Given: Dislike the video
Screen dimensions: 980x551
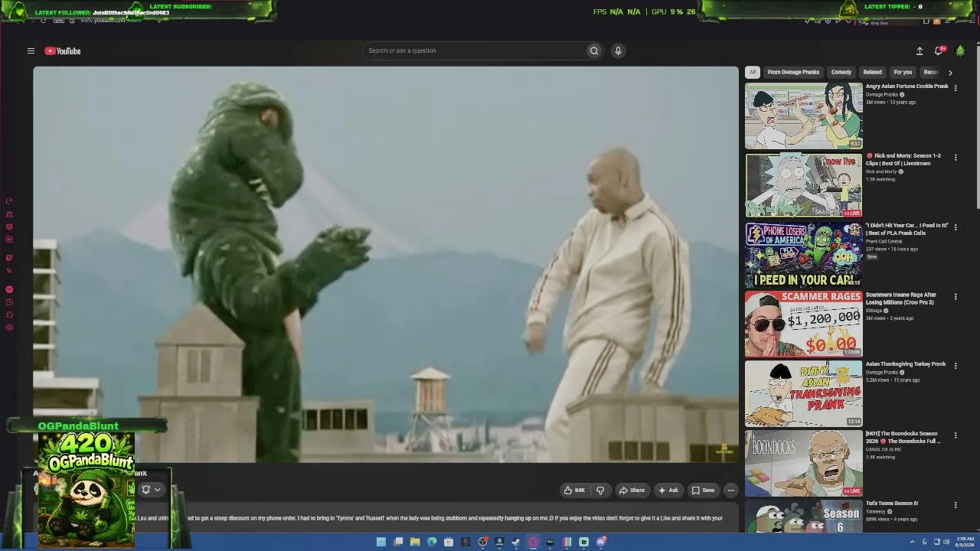Looking at the screenshot, I should (600, 491).
